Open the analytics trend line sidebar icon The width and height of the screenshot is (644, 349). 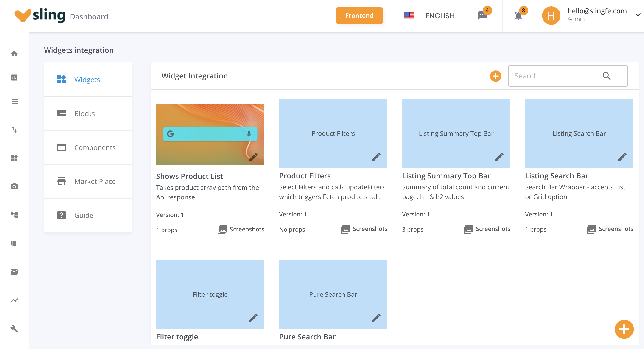pos(14,300)
